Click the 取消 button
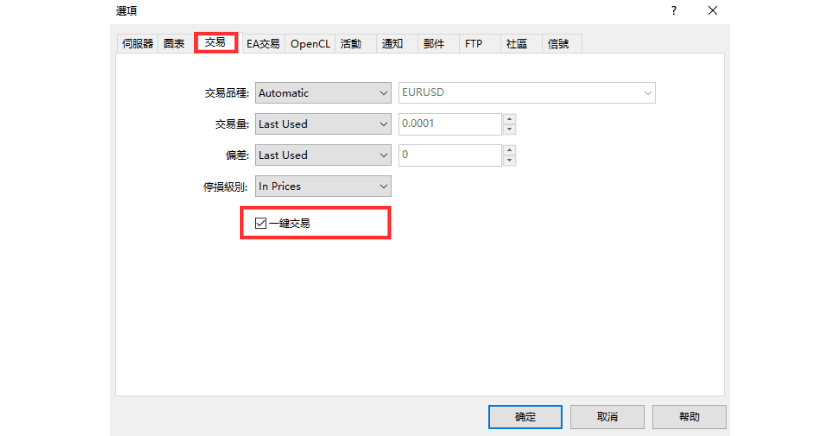 607,416
